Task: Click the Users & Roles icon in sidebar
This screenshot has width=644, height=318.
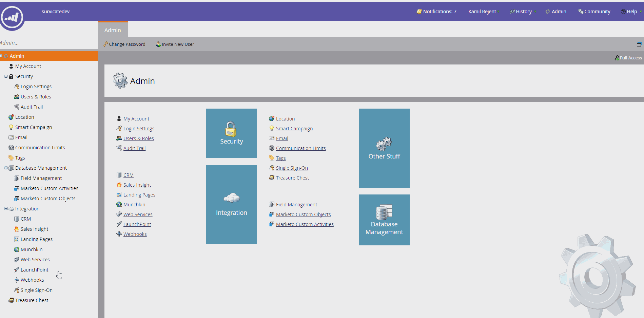Action: pyautogui.click(x=16, y=97)
